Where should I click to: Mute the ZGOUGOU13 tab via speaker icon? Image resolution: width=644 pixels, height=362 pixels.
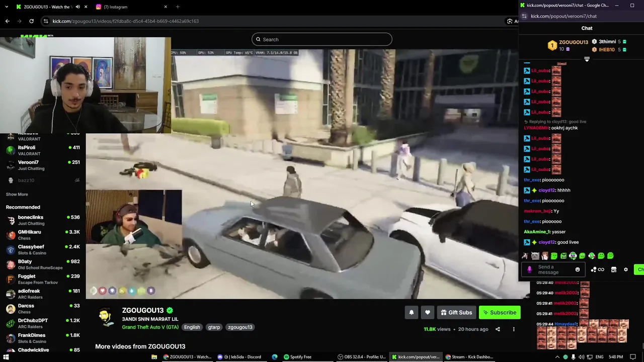coord(77,7)
